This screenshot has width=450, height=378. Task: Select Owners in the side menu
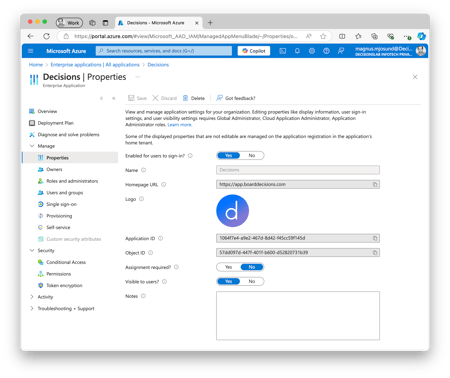pyautogui.click(x=54, y=169)
